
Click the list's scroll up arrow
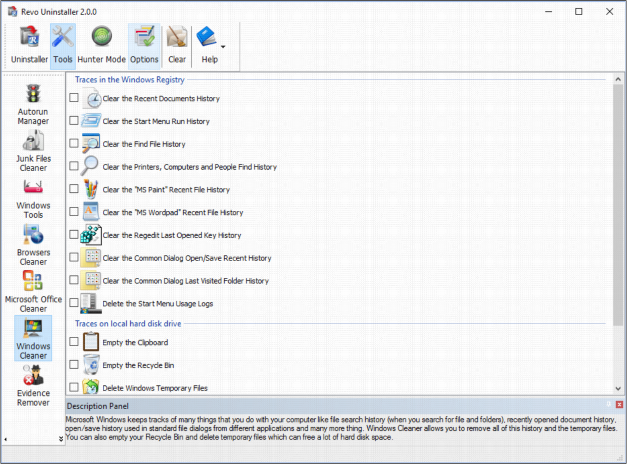pos(618,79)
